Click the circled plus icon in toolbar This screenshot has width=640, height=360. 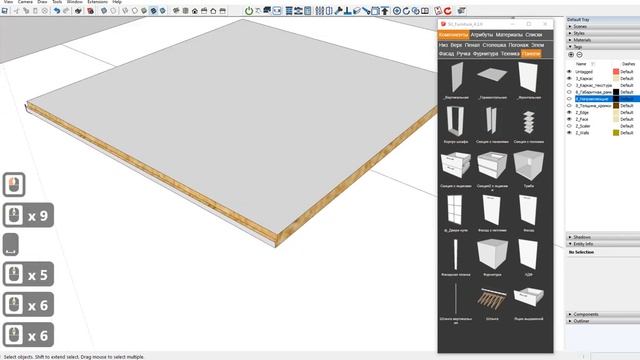pyautogui.click(x=397, y=11)
